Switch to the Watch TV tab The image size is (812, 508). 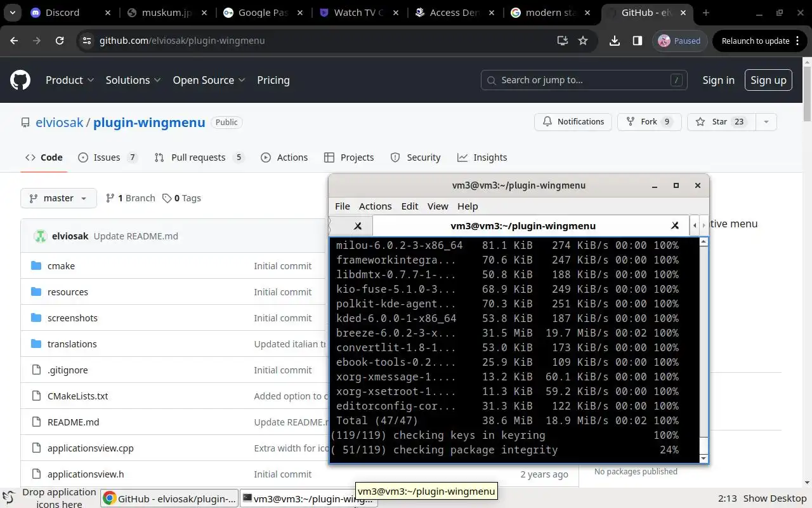click(359, 13)
